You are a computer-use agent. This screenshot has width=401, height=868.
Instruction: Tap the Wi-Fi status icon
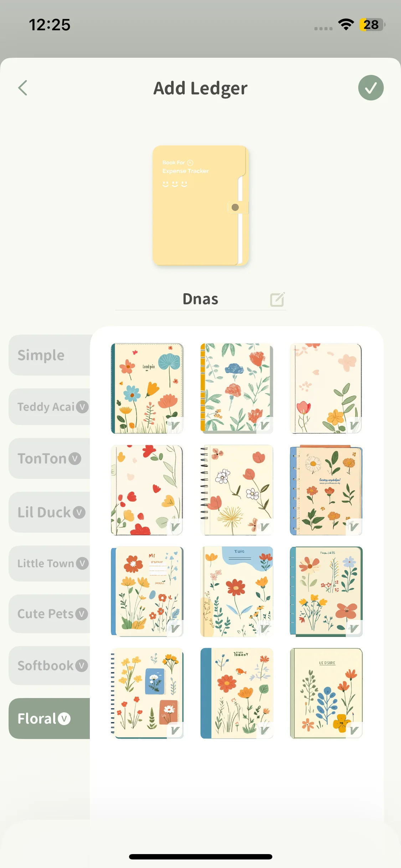coord(346,25)
